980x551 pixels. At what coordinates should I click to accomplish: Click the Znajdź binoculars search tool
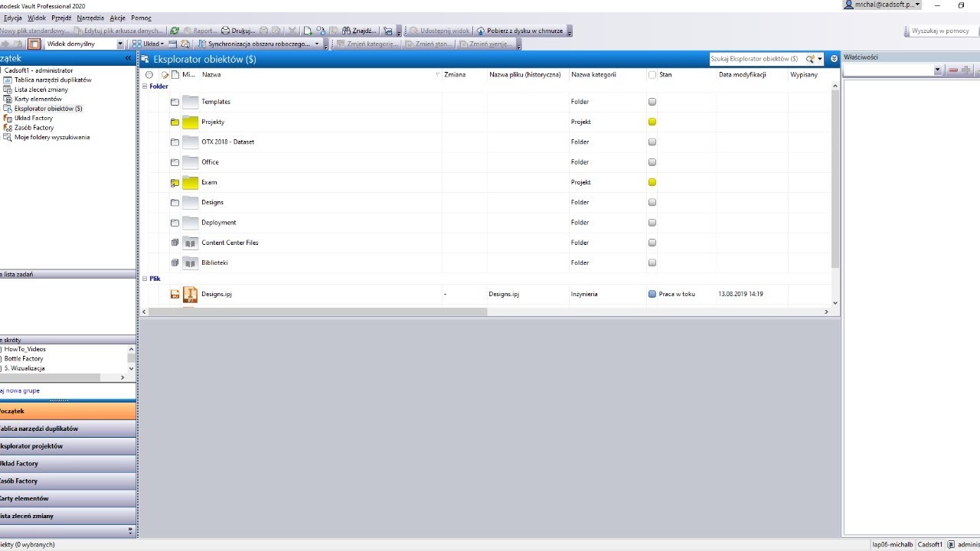tap(359, 31)
